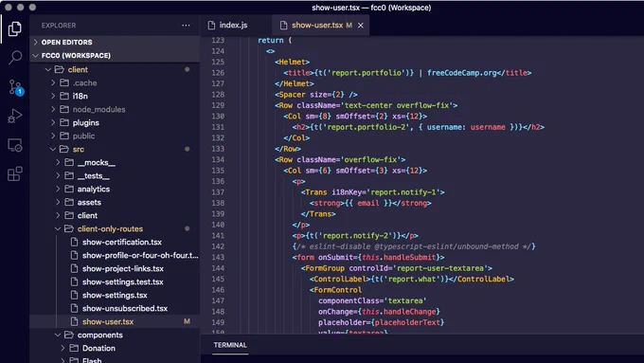Open show-settings.tsx file

pos(115,295)
